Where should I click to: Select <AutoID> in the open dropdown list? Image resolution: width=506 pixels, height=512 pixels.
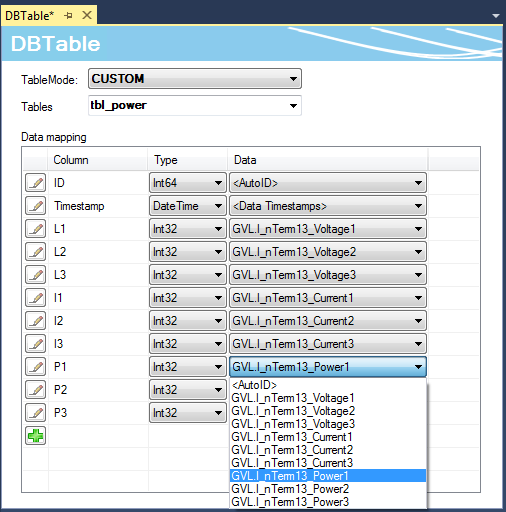click(328, 385)
